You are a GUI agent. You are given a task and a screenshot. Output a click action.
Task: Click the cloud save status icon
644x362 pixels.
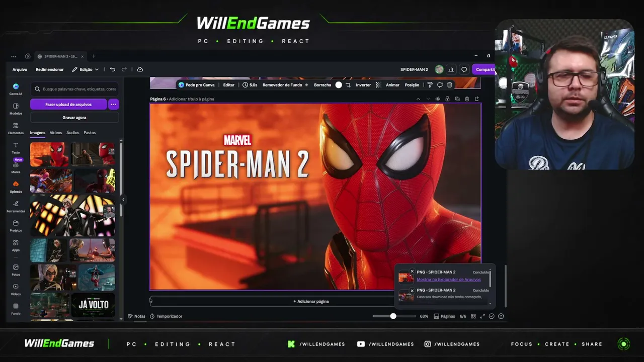pos(140,69)
